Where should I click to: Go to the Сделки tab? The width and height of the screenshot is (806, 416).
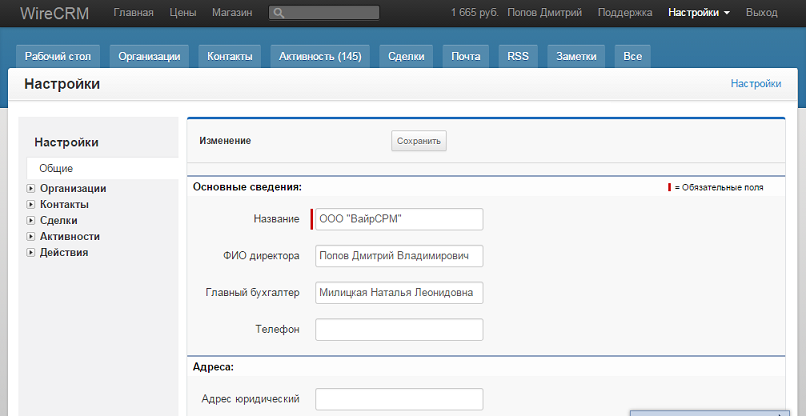406,57
